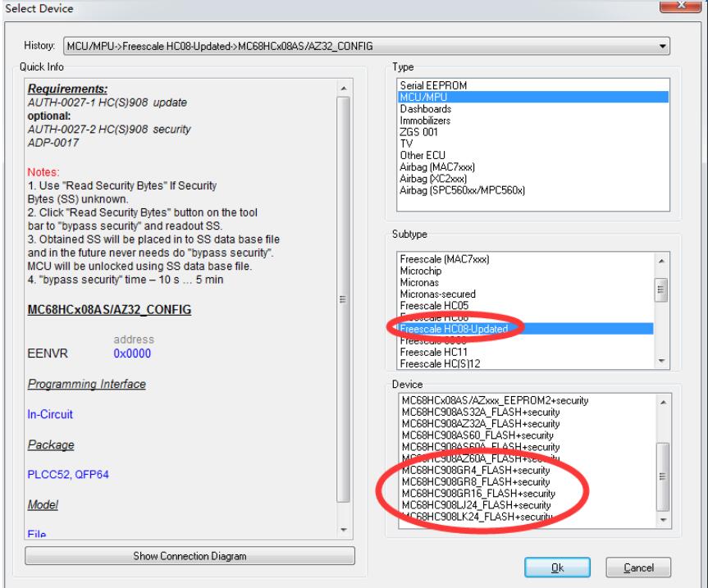Click PLCC52, QFP64 package text
The image size is (708, 588).
click(68, 474)
